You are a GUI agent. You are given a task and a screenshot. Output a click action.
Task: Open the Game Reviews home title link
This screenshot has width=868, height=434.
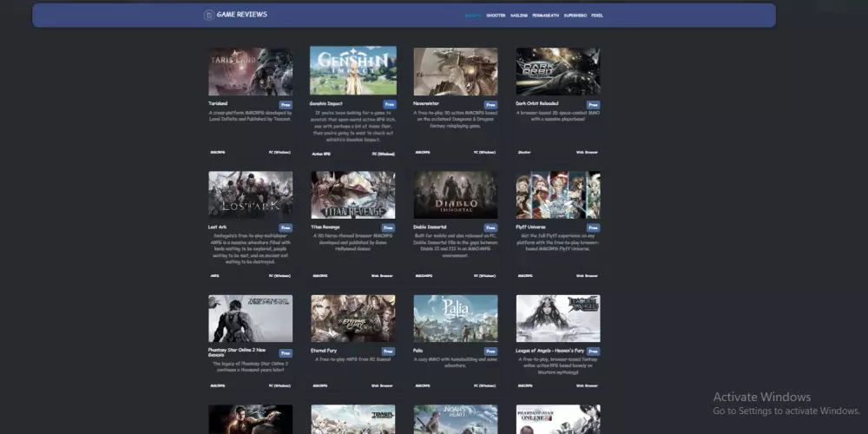242,15
